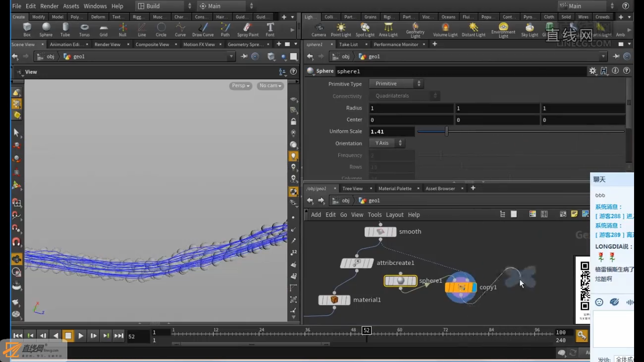Toggle the padlock icon in viewport display toolbar

coord(294,122)
